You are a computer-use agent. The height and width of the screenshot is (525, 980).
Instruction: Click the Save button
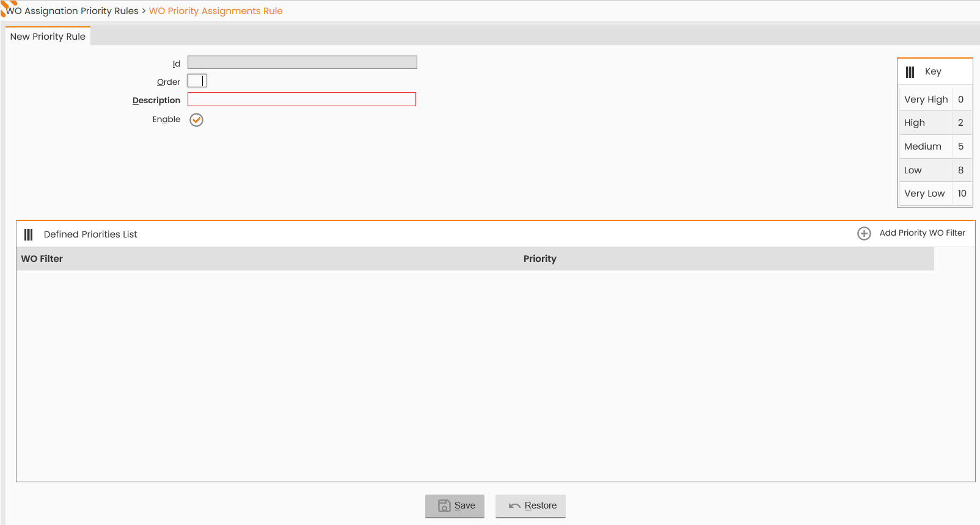455,506
